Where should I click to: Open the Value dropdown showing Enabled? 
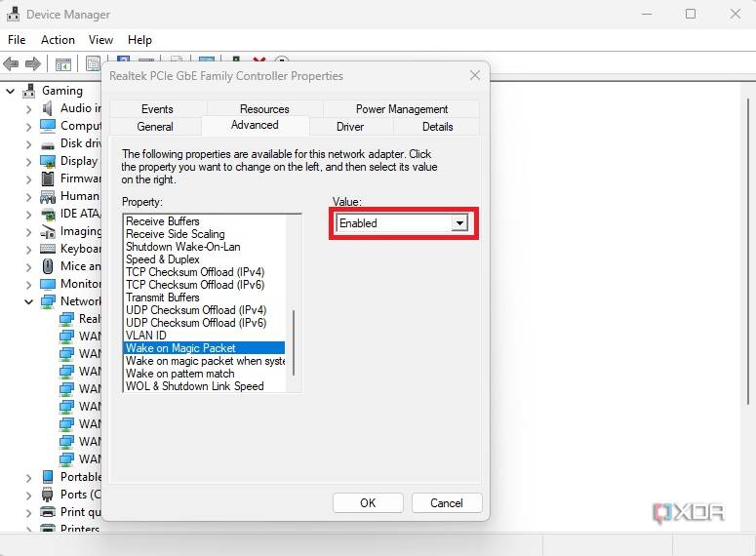click(x=403, y=223)
